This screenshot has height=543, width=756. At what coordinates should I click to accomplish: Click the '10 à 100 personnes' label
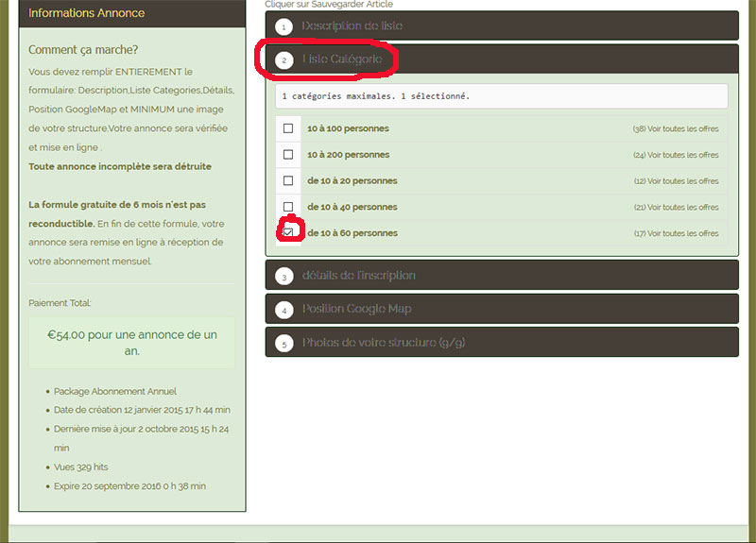pos(348,128)
